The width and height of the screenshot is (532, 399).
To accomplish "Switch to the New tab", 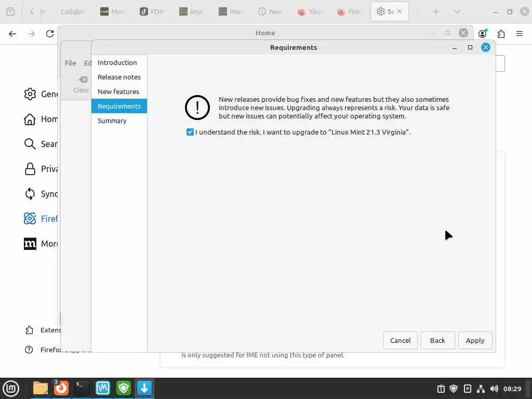I will [x=270, y=11].
